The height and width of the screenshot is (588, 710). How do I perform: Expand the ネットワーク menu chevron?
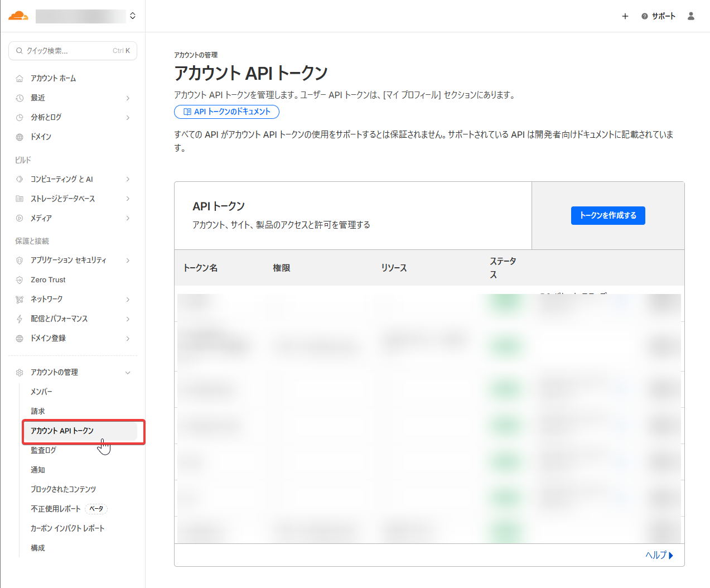click(x=128, y=300)
